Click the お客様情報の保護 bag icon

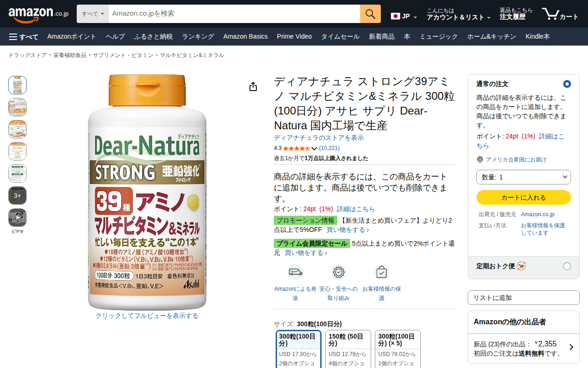pyautogui.click(x=381, y=272)
